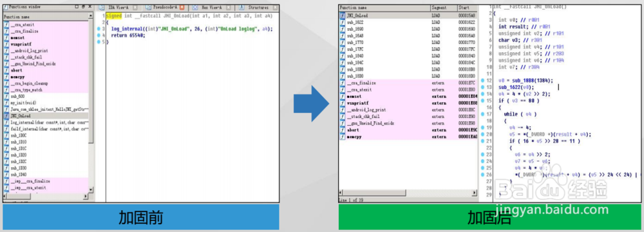Sort by Start column header
The image size is (644, 232).
tap(467, 8)
